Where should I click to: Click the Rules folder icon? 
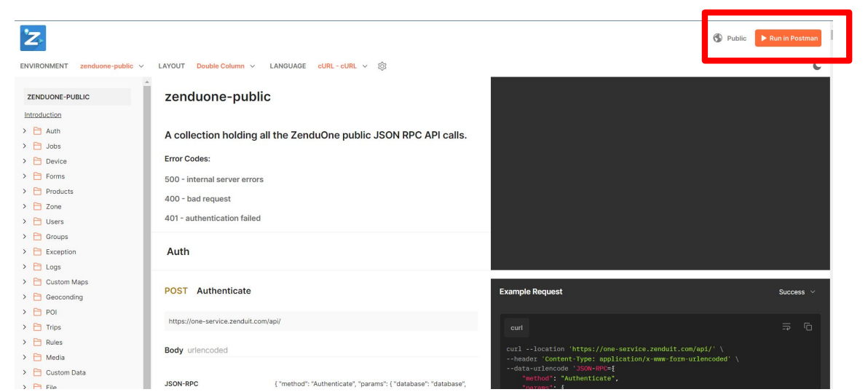38,342
